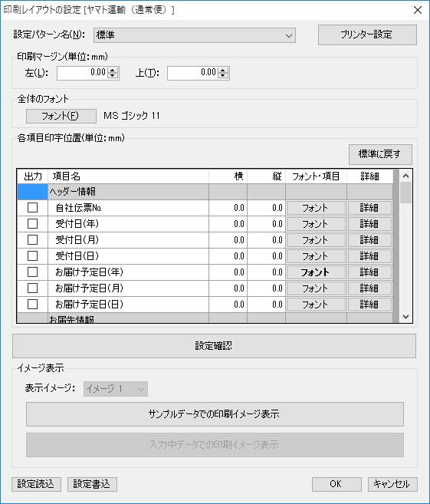
Task: Show サンプルデータでの印刷イメージ表示
Action: [x=215, y=414]
